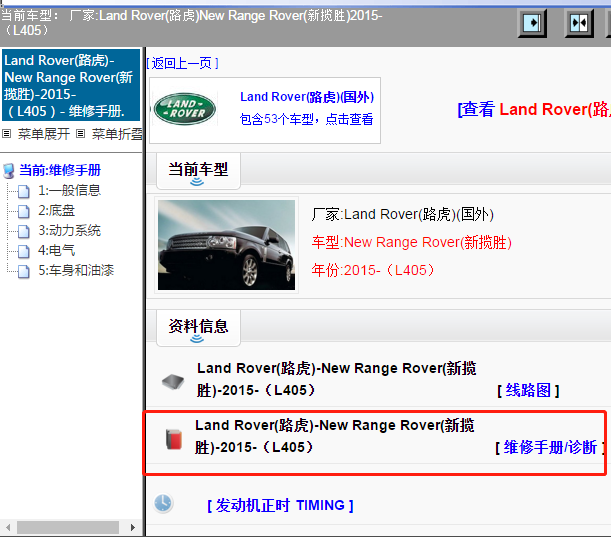
Task: Click left arrow of sidebar horizontal scrollbar
Action: [x=8, y=528]
